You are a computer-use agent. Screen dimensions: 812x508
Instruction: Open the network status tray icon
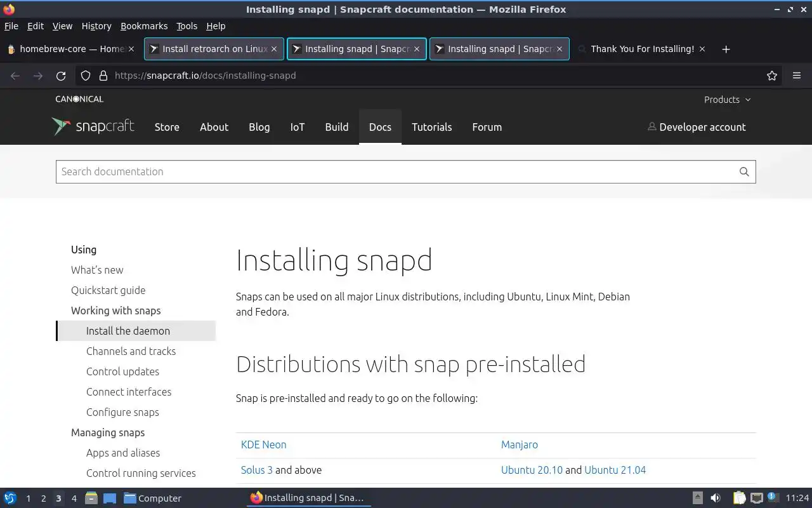pyautogui.click(x=756, y=498)
